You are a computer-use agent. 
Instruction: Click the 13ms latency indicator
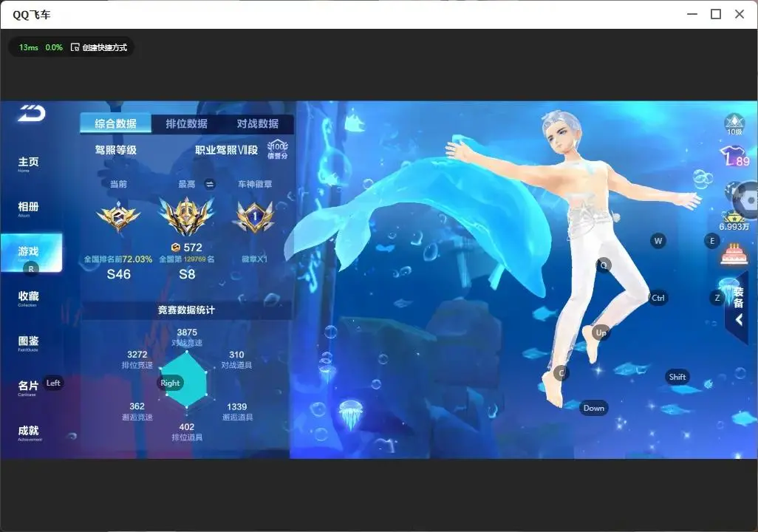(x=29, y=47)
